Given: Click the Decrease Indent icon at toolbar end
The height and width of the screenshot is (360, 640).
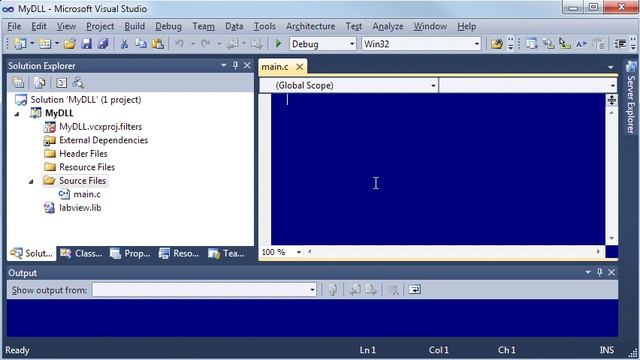Looking at the screenshot, I should coord(620,44).
